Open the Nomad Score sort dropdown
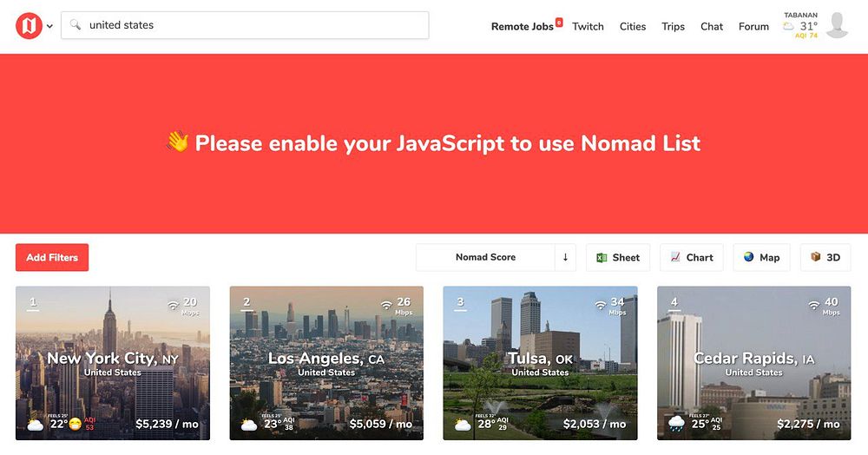The image size is (868, 455). pyautogui.click(x=485, y=257)
